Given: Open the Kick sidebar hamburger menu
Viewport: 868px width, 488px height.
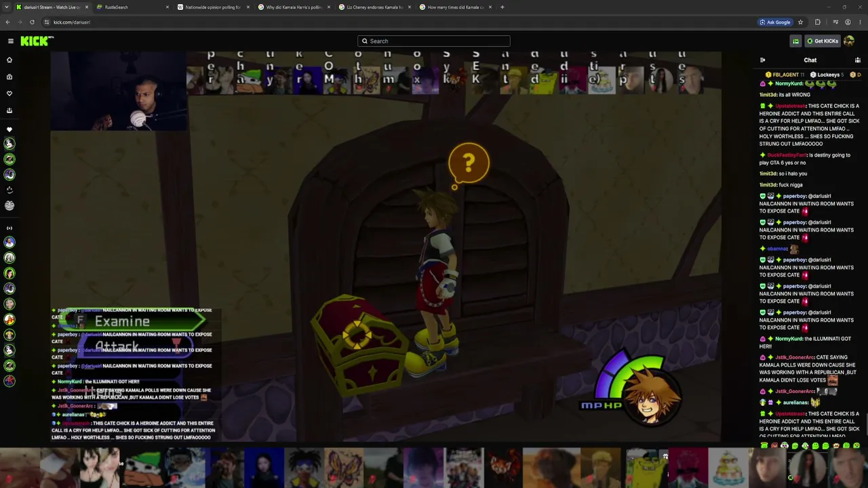Looking at the screenshot, I should coord(11,41).
